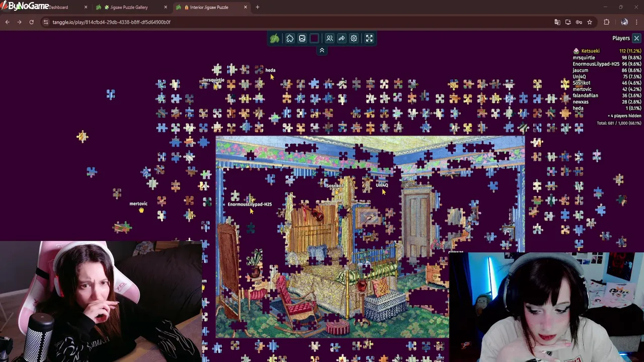Click player newxas in players list
Screen dimensions: 644x362
click(580, 102)
